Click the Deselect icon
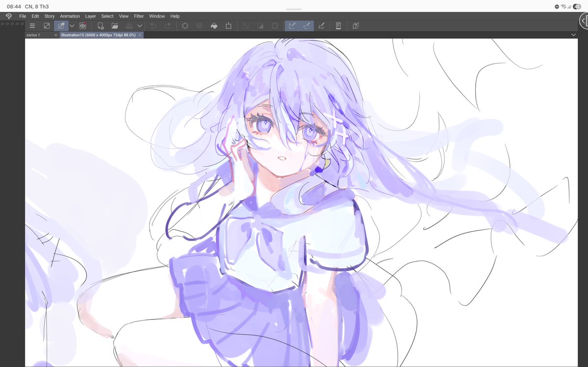The width and height of the screenshot is (588, 367). click(x=246, y=26)
